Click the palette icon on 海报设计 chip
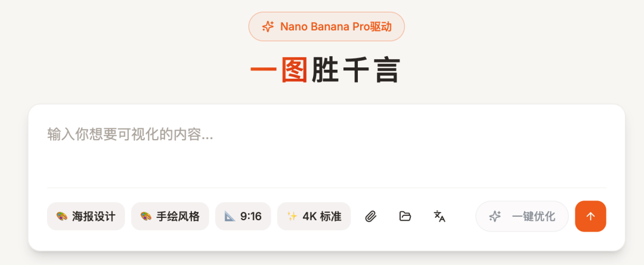This screenshot has width=644, height=265. (x=61, y=216)
